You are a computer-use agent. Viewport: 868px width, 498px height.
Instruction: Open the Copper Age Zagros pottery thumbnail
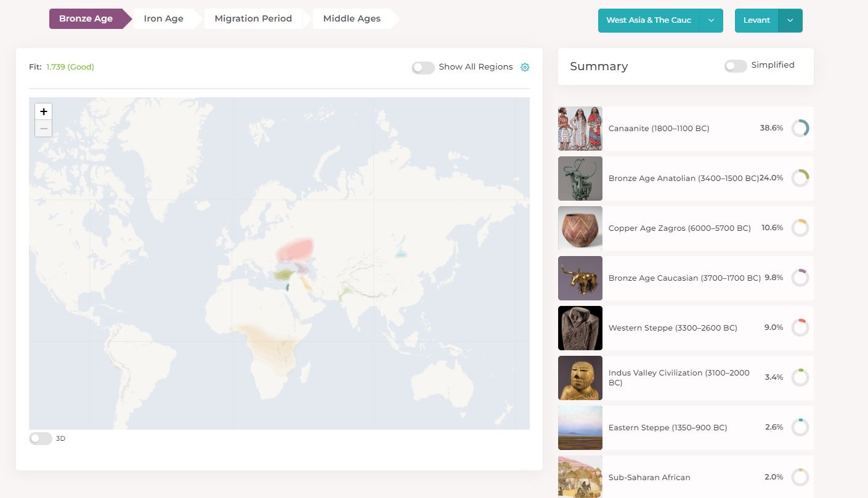580,228
